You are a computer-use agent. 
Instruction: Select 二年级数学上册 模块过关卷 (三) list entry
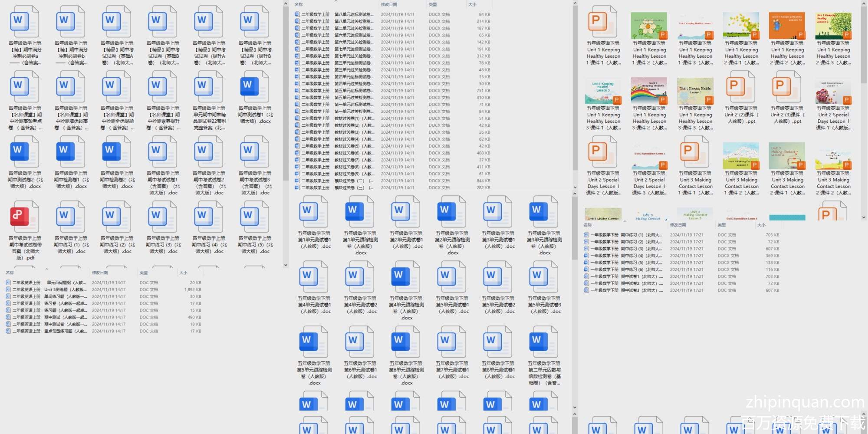point(334,188)
